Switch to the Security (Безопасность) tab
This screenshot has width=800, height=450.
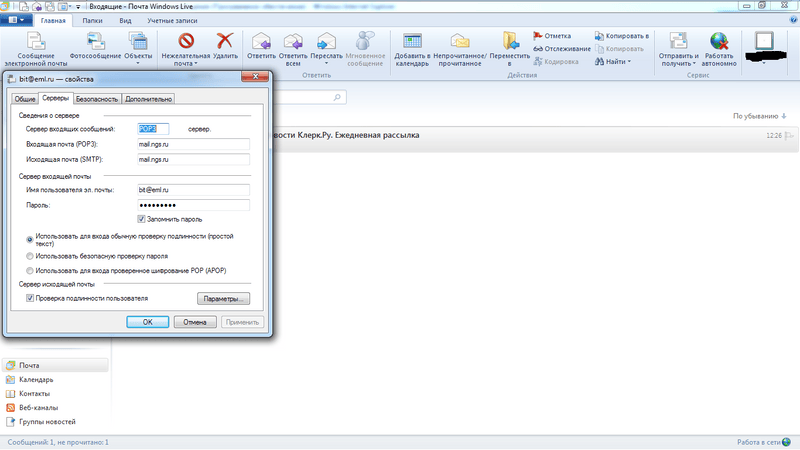tap(97, 99)
